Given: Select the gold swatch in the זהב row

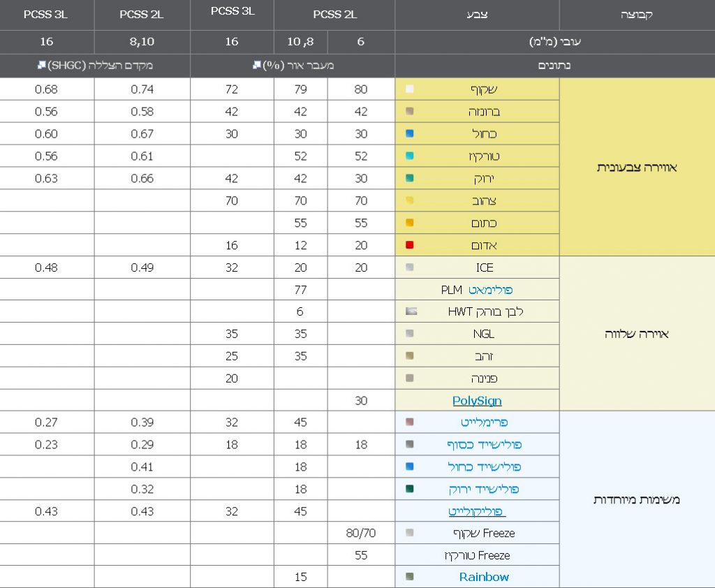Looking at the screenshot, I should point(409,355).
